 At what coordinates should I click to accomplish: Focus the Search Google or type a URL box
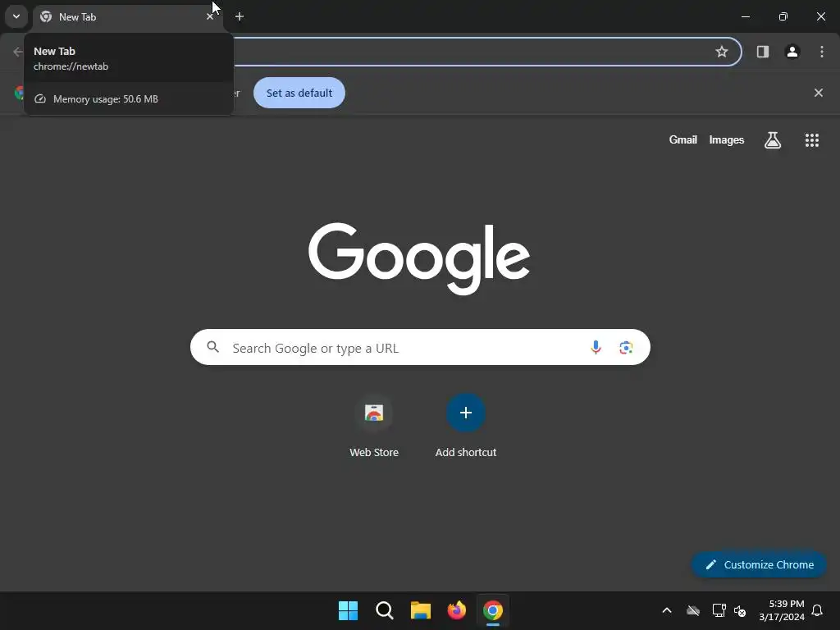coord(420,347)
